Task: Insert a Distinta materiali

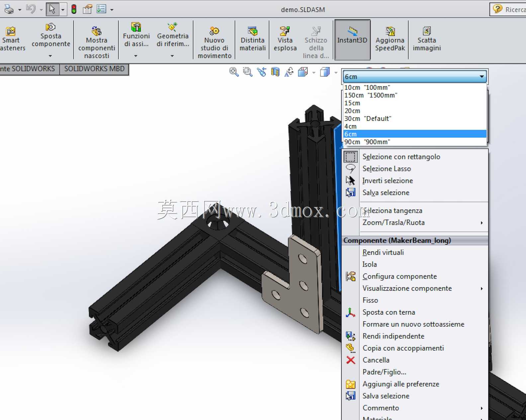Action: (253, 39)
